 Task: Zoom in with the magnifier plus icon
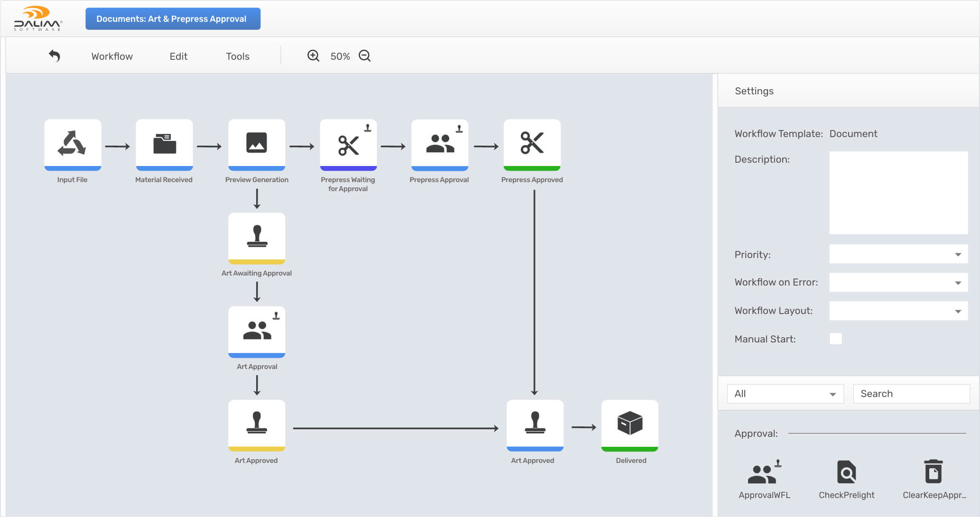click(x=313, y=56)
